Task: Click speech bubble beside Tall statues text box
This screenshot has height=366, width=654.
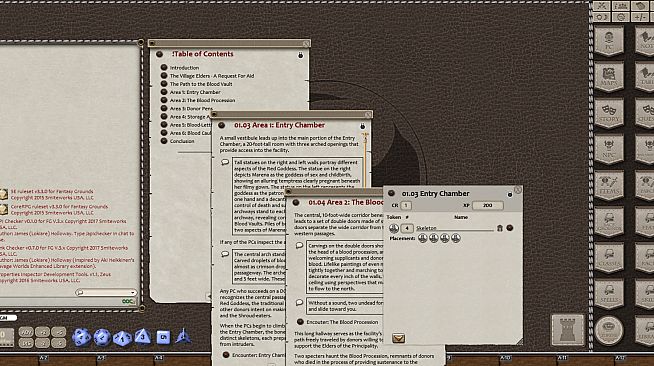Action: [x=225, y=162]
